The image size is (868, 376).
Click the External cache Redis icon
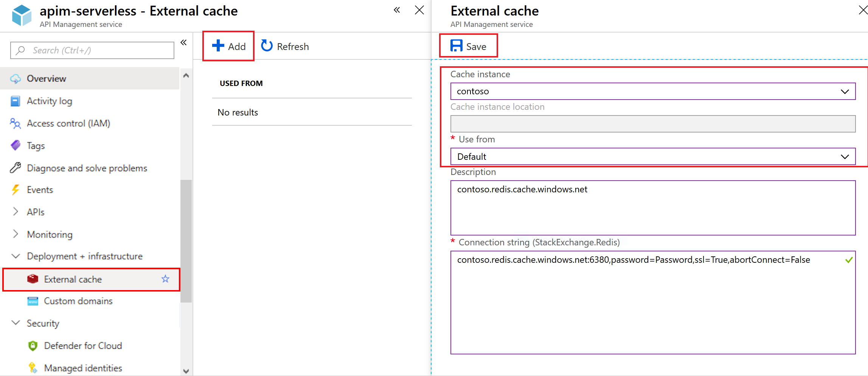(x=33, y=279)
